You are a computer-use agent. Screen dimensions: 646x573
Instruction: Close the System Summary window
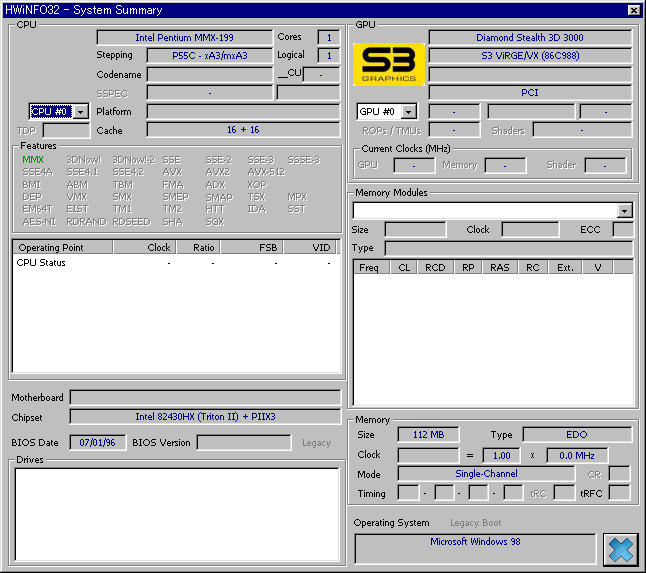tap(634, 10)
